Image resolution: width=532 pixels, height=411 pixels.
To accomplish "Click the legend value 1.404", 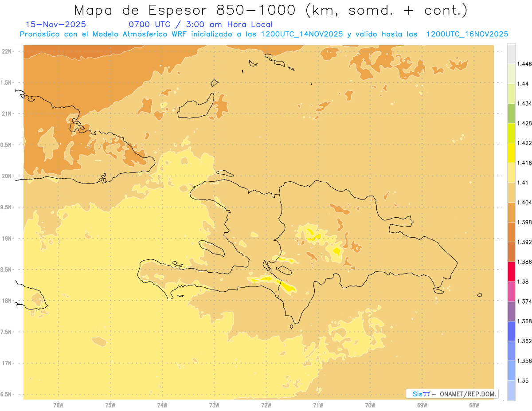I will [x=525, y=202].
